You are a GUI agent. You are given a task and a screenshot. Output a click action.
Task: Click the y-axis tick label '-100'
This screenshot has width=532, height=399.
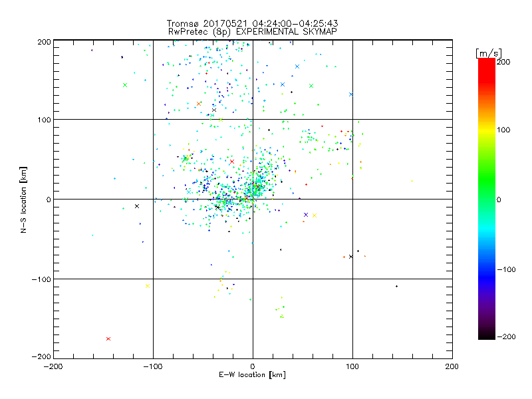(x=41, y=279)
